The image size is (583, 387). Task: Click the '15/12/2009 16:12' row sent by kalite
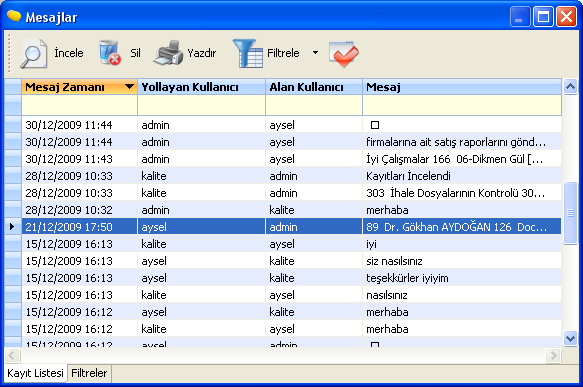[x=292, y=329]
